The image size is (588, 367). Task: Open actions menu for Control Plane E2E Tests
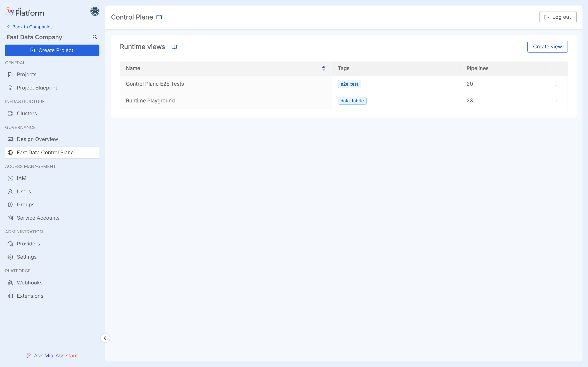[x=556, y=84]
